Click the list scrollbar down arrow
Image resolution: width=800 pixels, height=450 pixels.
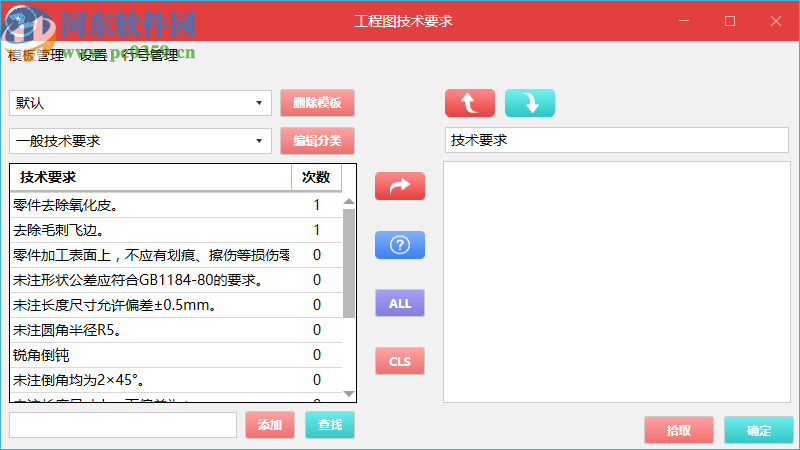(x=349, y=394)
